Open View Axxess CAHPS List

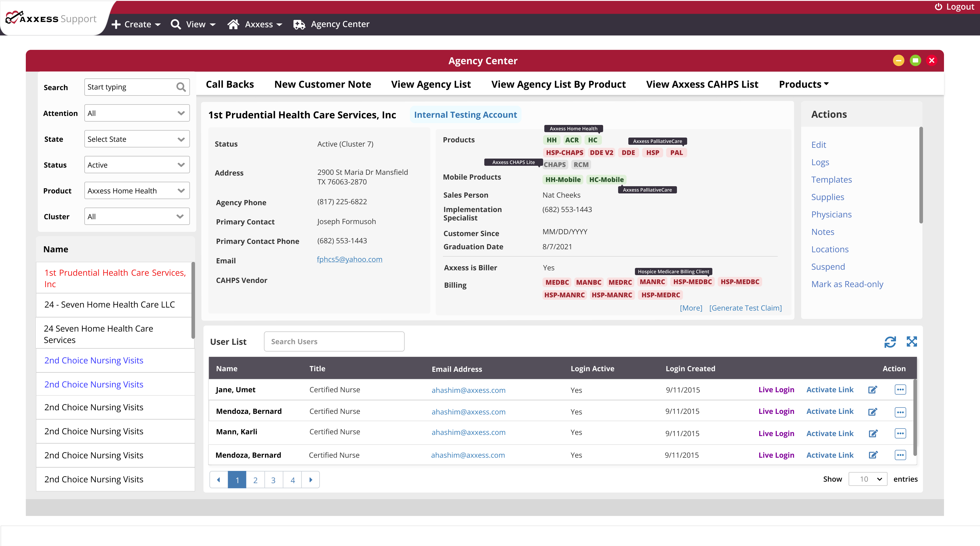pyautogui.click(x=702, y=84)
